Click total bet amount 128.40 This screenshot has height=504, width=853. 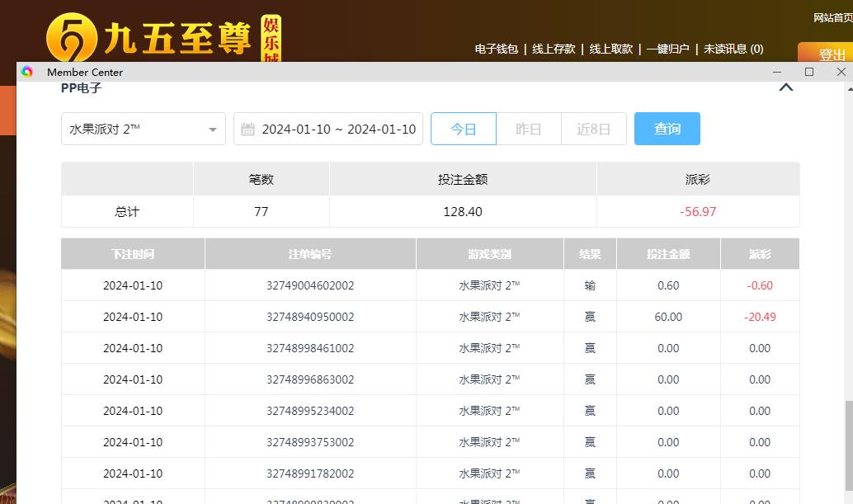[x=463, y=211]
